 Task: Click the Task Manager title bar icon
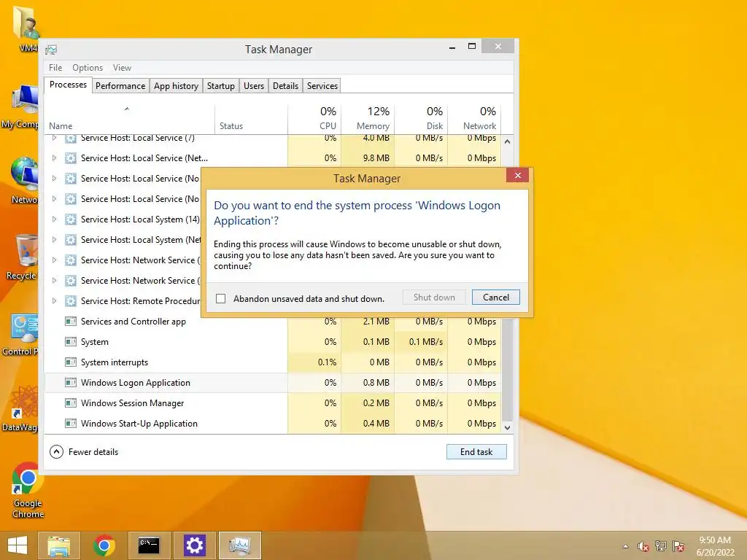coord(51,50)
